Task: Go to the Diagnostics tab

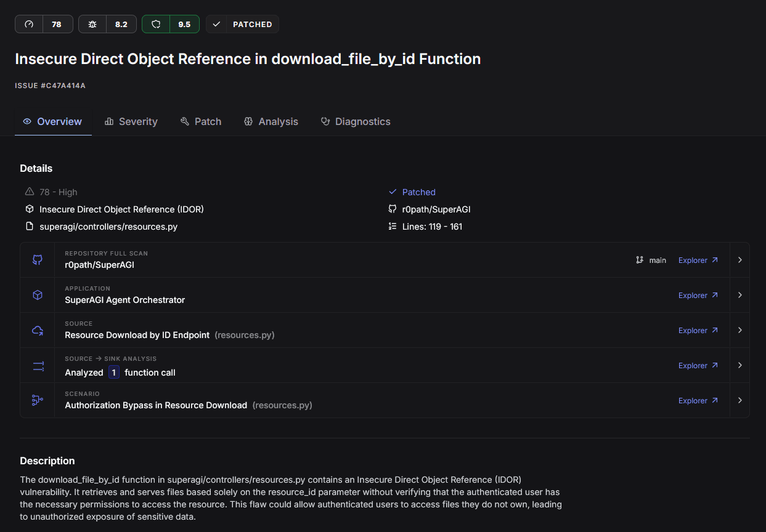Action: [356, 121]
